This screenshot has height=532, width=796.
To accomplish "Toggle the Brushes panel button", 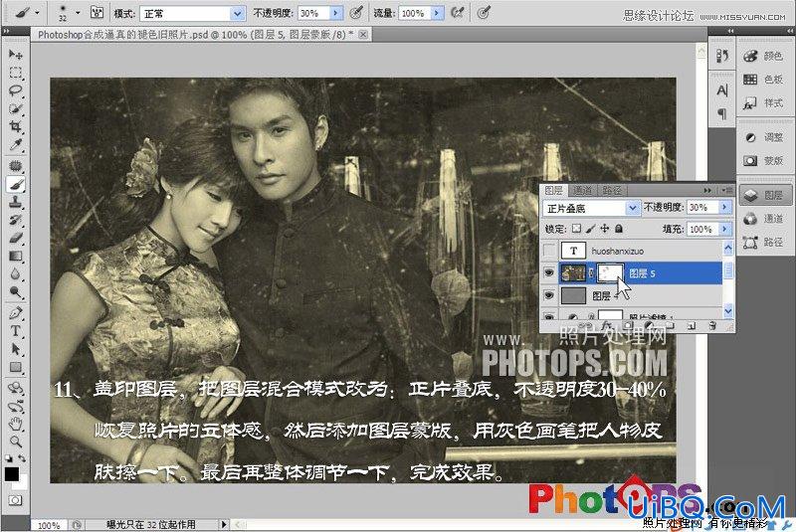I will 97,13.
